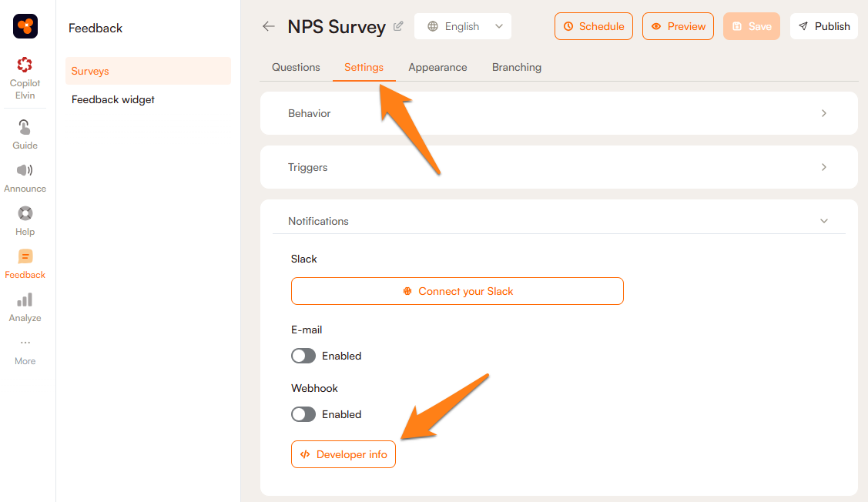Click the Connect your Slack button
Screen dimensions: 868x502
(457, 291)
